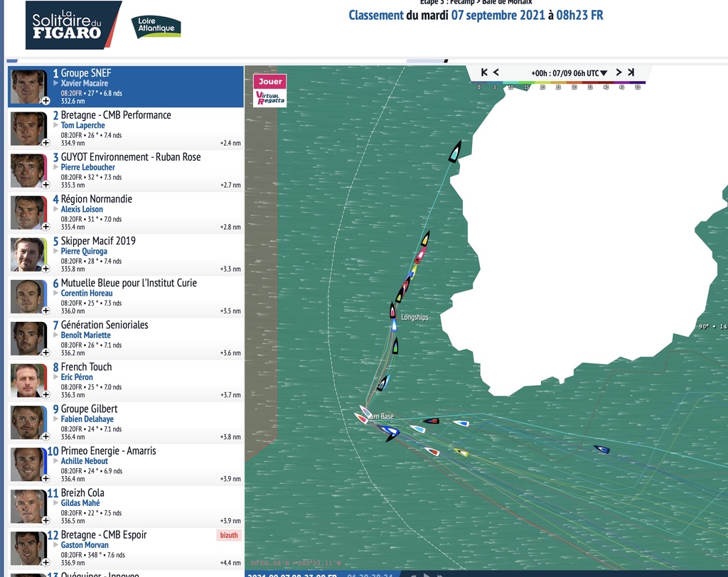Select Skipper Macif 2019 boat name
This screenshot has height=577, width=728.
(98, 241)
